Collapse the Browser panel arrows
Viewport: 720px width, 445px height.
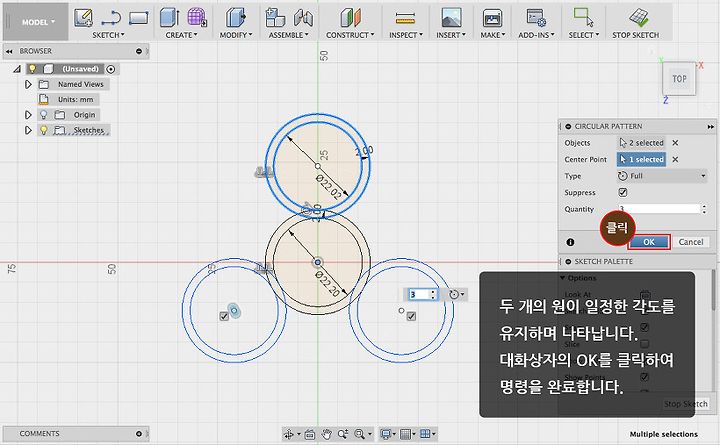point(9,51)
